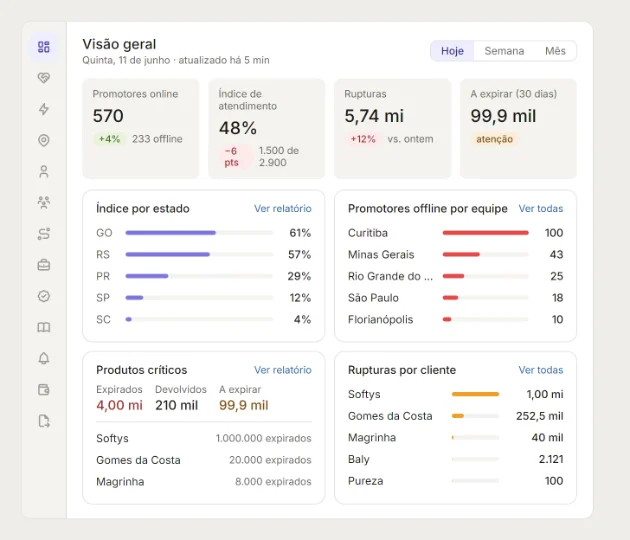Viewport: 630px width, 540px height.
Task: Open Ver relatório for Produtos críticos
Action: 283,370
